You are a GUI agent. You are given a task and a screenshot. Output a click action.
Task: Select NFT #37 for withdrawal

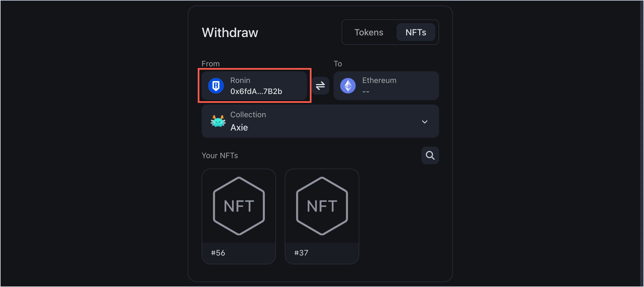[x=321, y=216]
